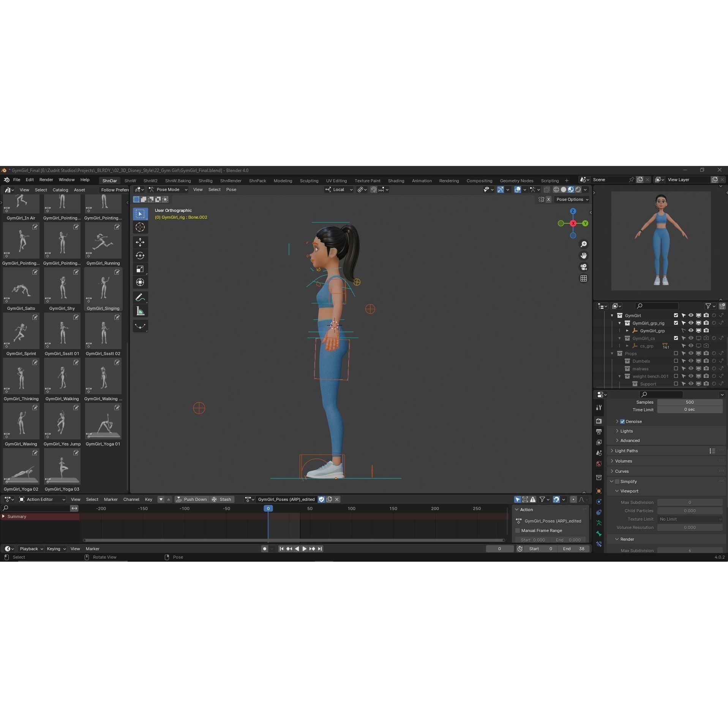Select the Rotate tool
728x728 pixels.
[x=140, y=256]
